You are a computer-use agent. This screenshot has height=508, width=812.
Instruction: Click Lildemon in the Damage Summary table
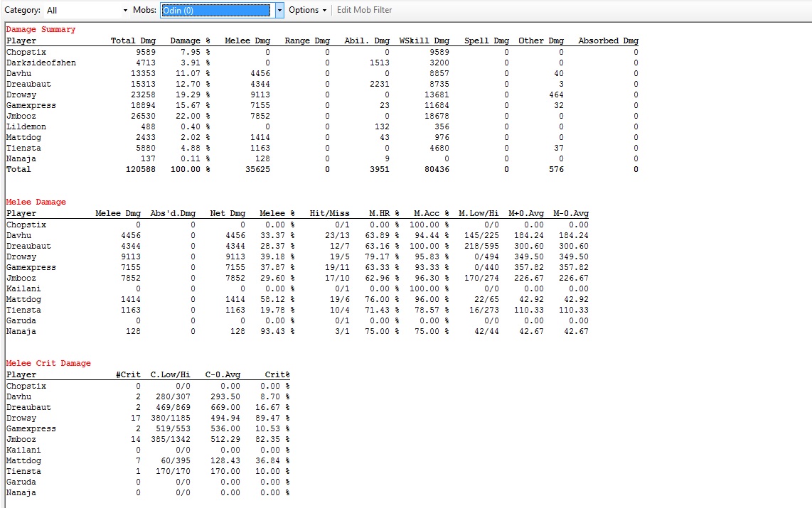coord(26,127)
